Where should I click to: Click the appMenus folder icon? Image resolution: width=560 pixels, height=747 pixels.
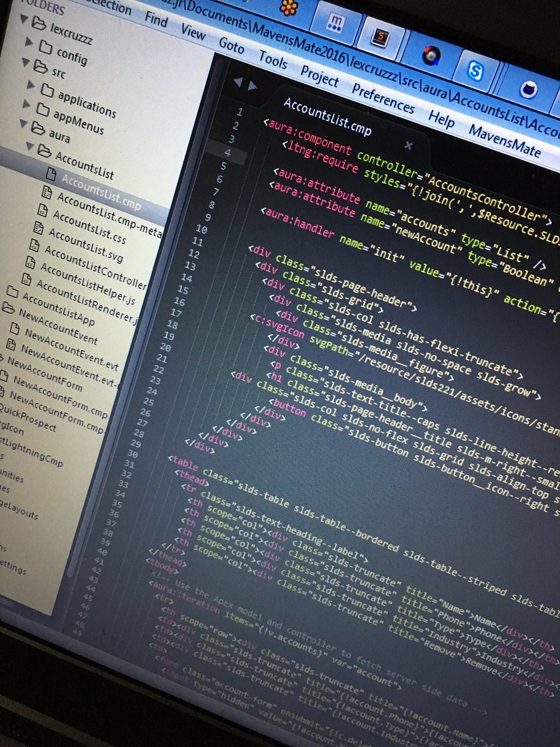(42, 110)
